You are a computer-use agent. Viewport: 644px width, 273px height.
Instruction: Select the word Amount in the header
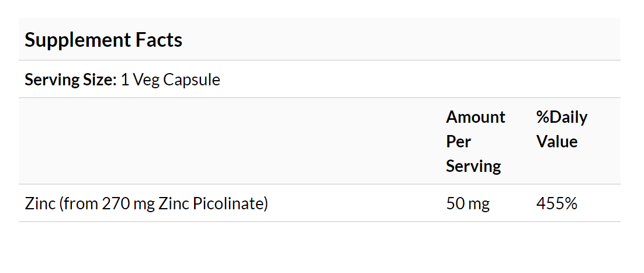476,117
